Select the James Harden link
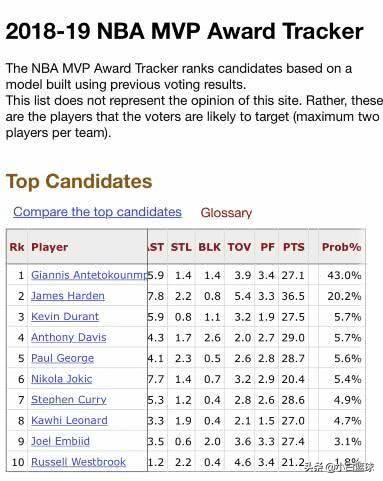383x481 pixels. click(68, 296)
